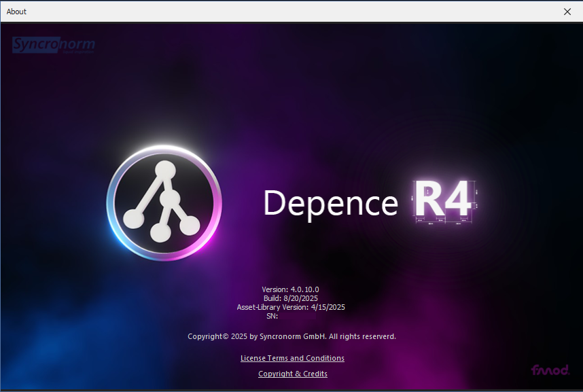Open the Copyright & Credits link

292,374
